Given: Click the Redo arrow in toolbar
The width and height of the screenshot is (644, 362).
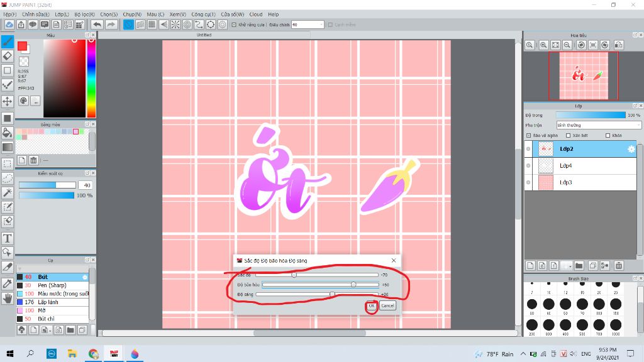Looking at the screenshot, I should (x=111, y=25).
